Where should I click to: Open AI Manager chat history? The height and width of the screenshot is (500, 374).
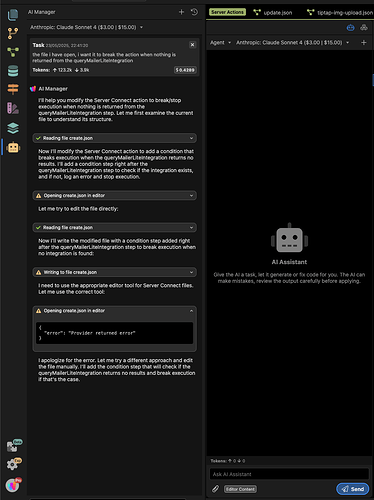194,12
